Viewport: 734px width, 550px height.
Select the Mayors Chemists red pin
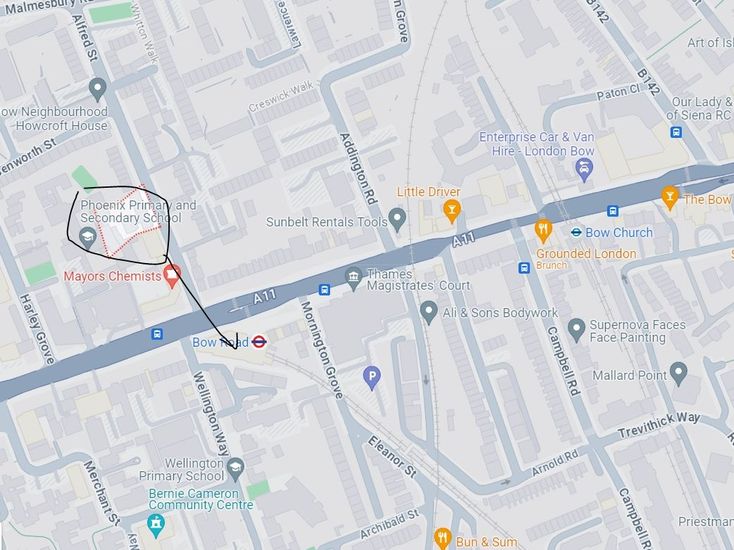click(172, 276)
